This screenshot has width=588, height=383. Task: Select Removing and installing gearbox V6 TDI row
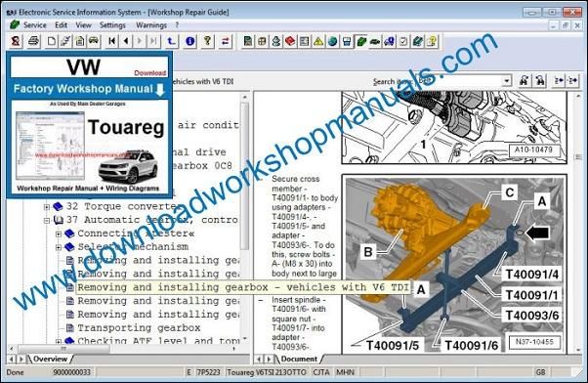coord(243,287)
